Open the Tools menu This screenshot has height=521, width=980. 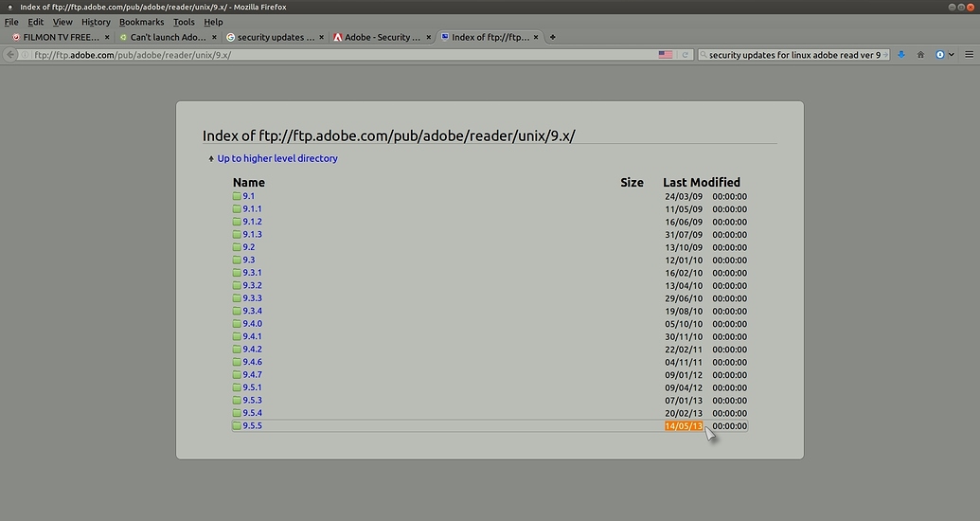[184, 22]
